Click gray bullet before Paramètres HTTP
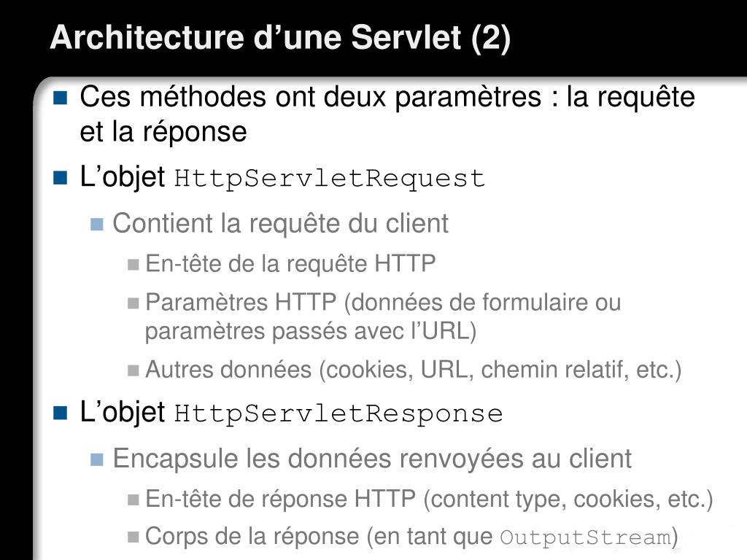The width and height of the screenshot is (747, 560). click(x=133, y=303)
